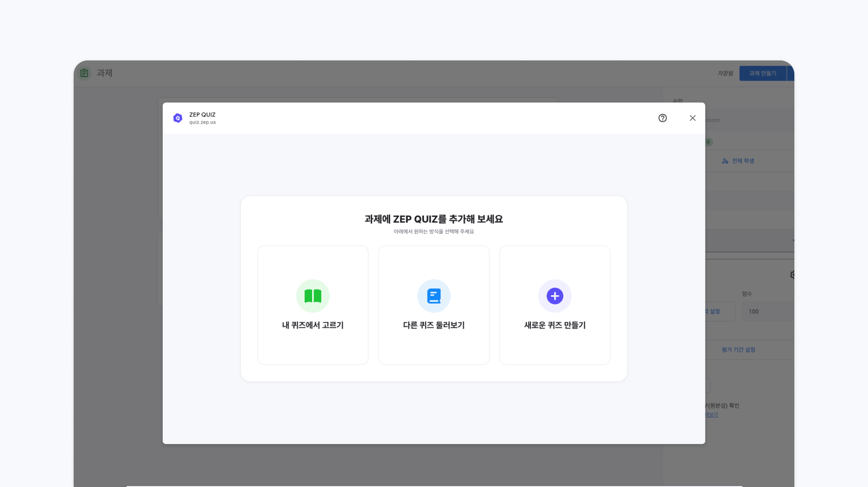
Task: Click the 과제에 ZEP QUIZ를 추가해 보세요 heading
Action: (x=434, y=219)
